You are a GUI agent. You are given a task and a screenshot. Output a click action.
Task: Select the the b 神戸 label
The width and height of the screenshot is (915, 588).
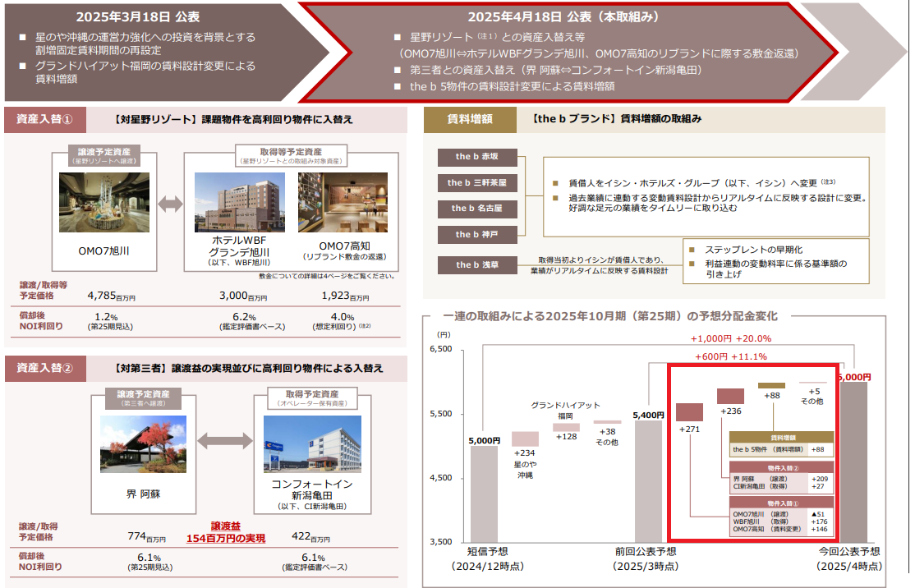tap(477, 235)
